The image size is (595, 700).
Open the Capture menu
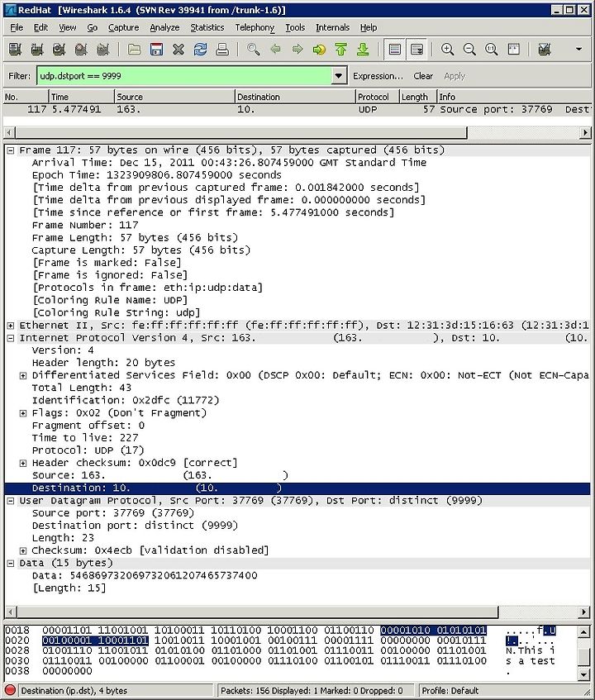pyautogui.click(x=123, y=27)
